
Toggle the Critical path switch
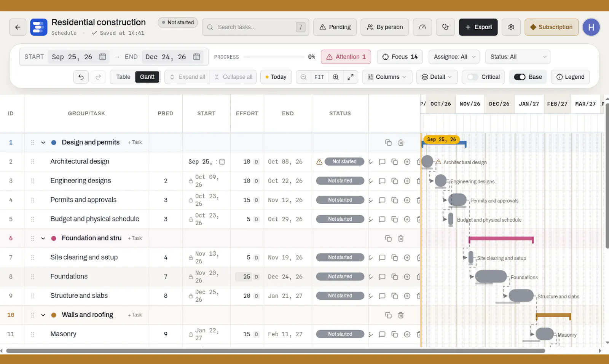[473, 77]
